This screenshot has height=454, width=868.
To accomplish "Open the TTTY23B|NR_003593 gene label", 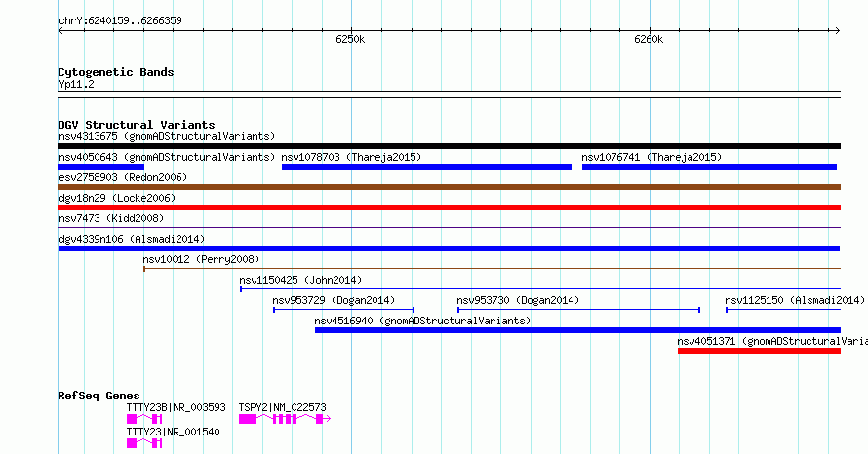I will pos(176,407).
